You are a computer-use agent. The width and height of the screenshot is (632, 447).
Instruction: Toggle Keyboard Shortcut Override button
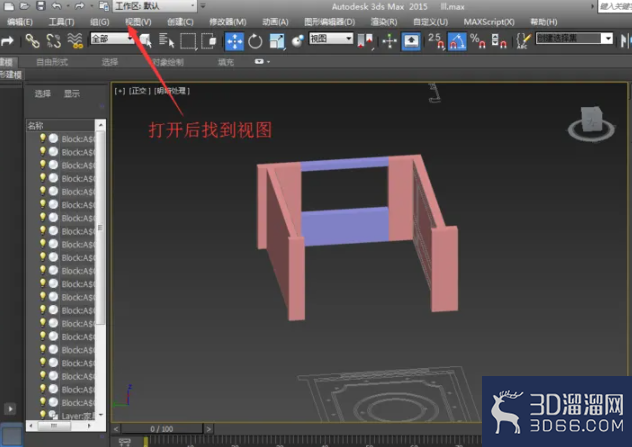click(x=411, y=41)
